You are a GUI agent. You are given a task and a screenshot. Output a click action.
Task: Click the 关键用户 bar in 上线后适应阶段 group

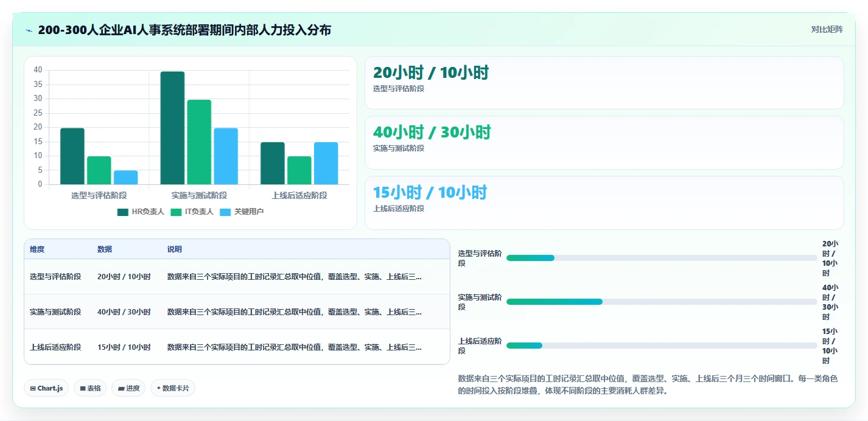(326, 163)
